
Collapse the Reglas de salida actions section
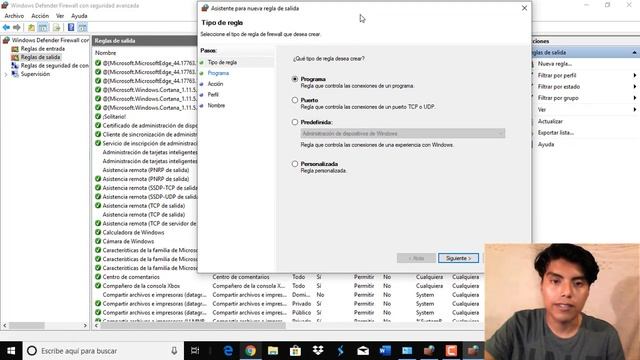coord(634,53)
